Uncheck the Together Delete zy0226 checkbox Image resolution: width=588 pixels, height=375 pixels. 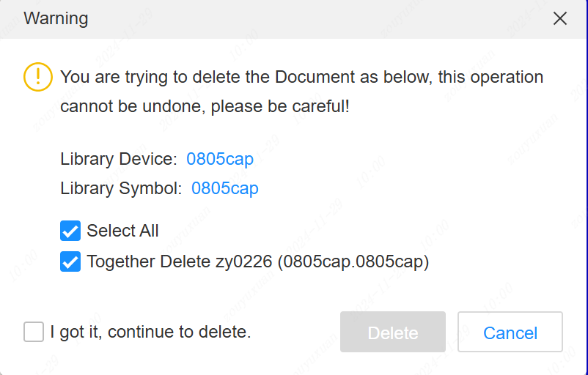[70, 261]
